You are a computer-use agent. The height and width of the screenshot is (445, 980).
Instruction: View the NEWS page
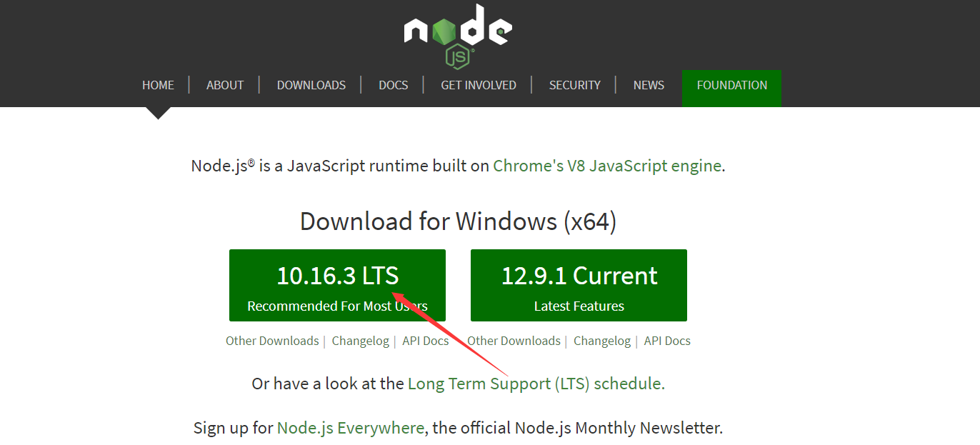coord(649,85)
